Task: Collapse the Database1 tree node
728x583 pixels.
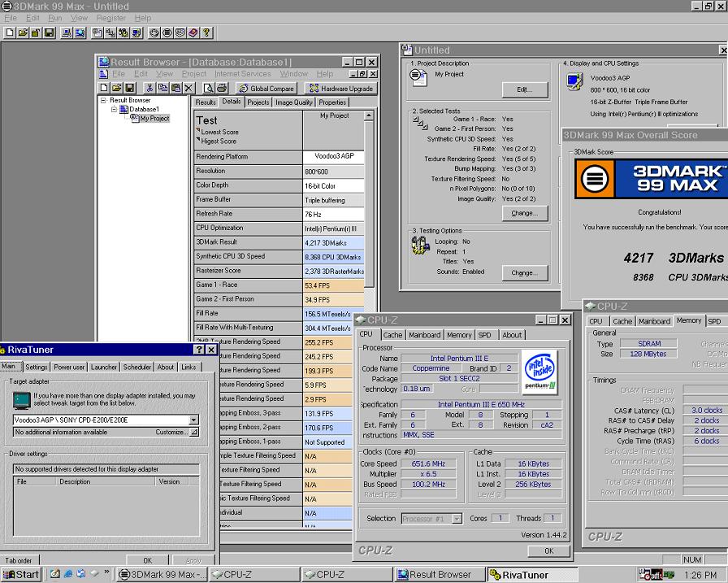Action: coord(114,110)
